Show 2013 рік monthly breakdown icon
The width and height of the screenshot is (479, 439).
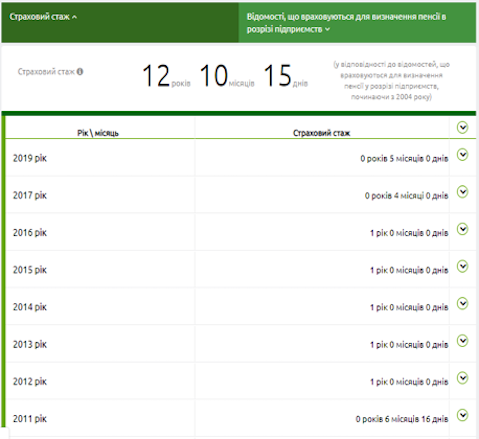tap(462, 341)
